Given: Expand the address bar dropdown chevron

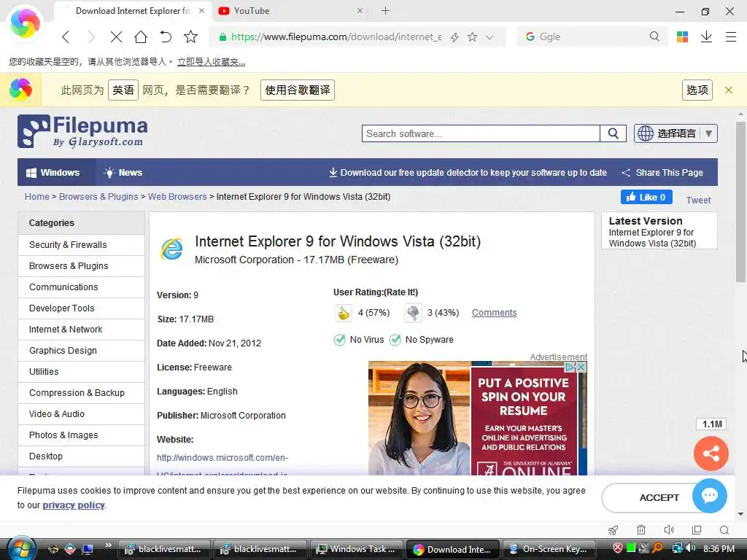Looking at the screenshot, I should [x=489, y=37].
